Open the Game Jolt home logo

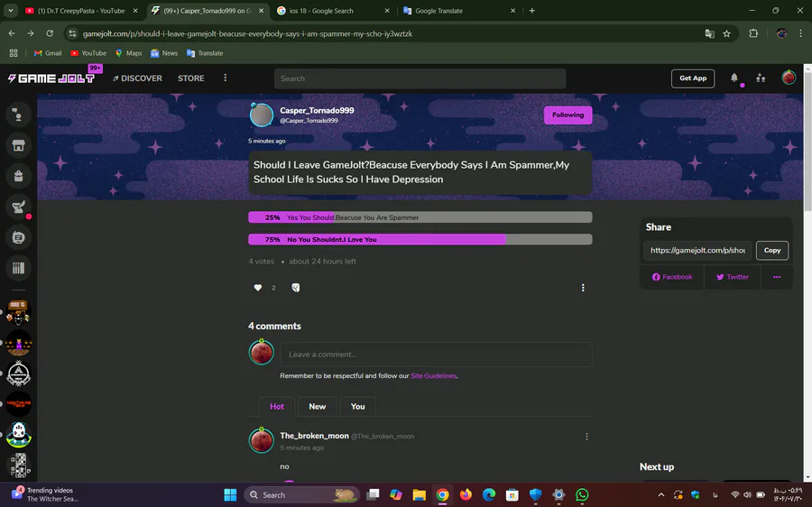click(x=51, y=78)
